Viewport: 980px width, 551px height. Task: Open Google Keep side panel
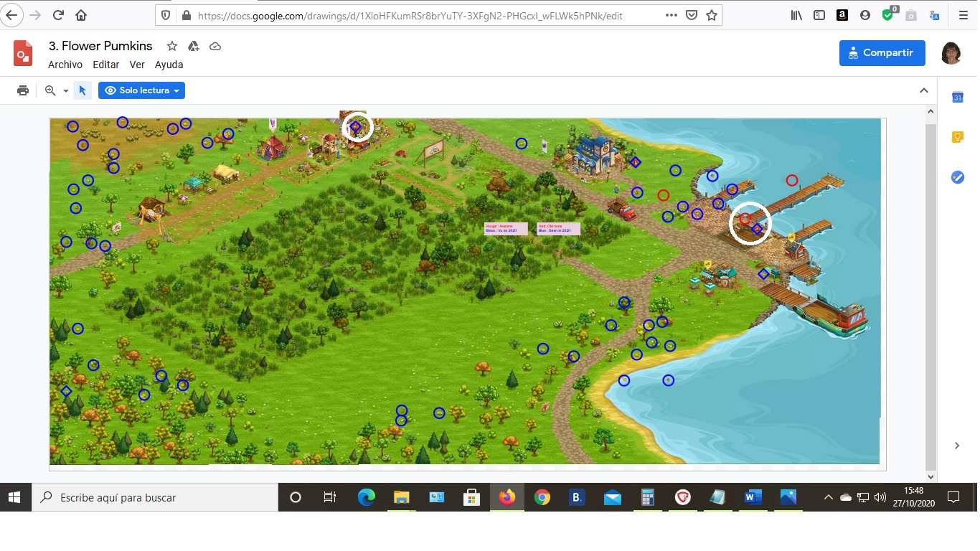coord(958,137)
